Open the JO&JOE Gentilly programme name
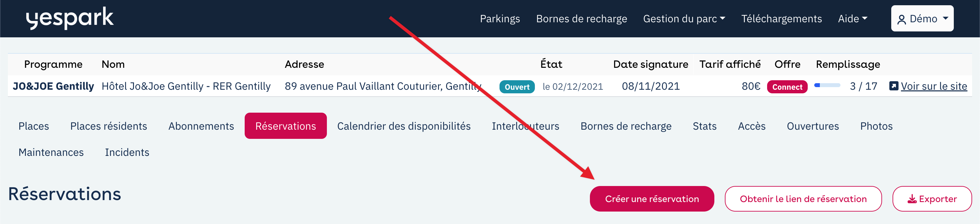 coord(53,86)
